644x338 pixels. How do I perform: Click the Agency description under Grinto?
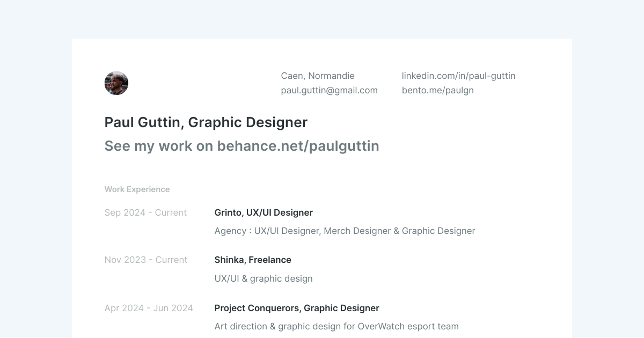point(345,231)
